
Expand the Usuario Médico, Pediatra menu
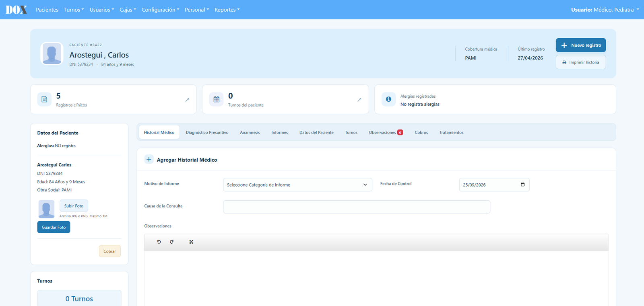click(x=605, y=10)
